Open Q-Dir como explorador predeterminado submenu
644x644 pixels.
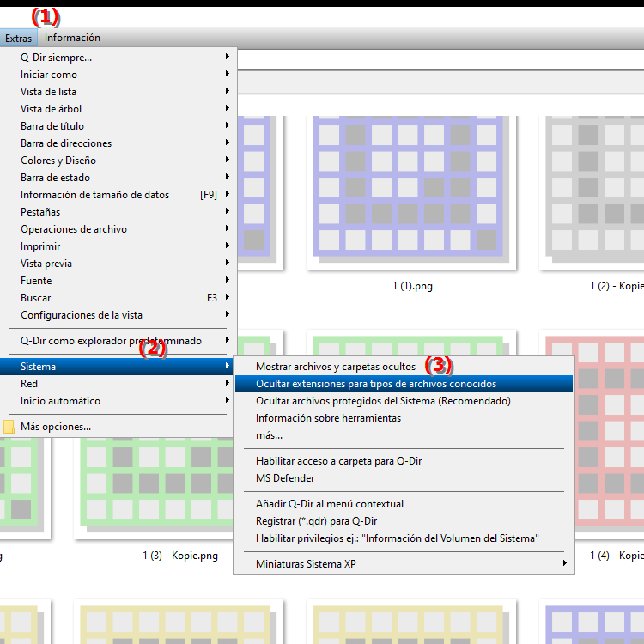point(118,341)
